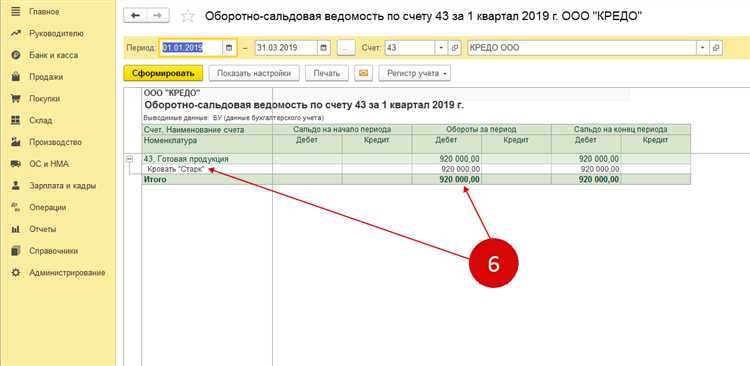This screenshot has width=750, height=366.
Task: Click Кровать Старк debit turnover value
Action: click(460, 169)
